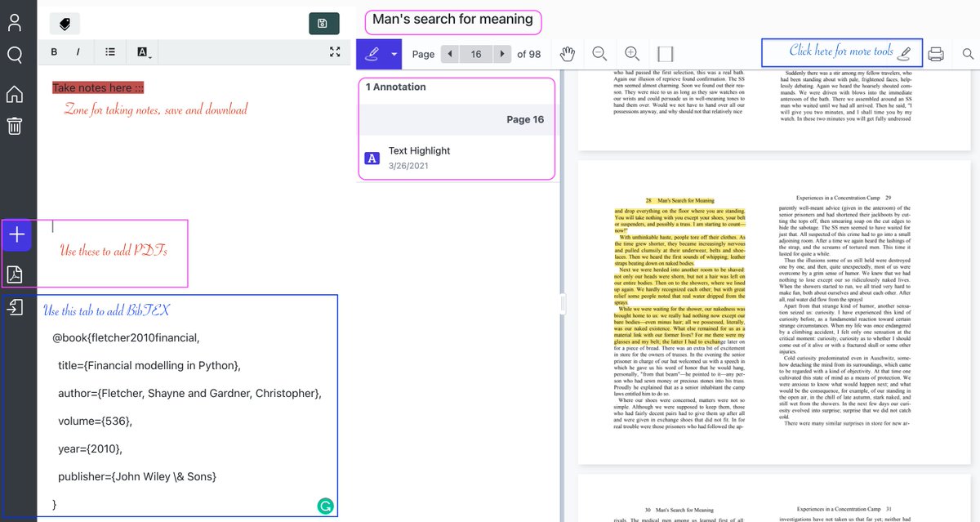Click the 'Take notes here' highlighted text
980x522 pixels.
(x=98, y=87)
